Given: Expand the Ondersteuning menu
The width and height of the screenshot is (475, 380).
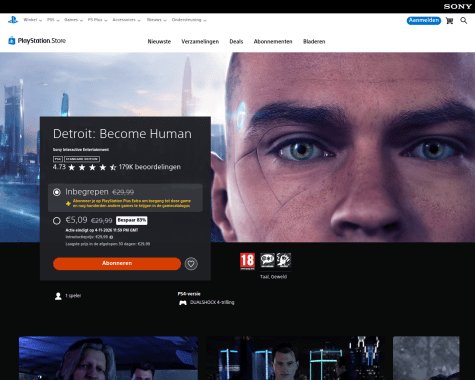Looking at the screenshot, I should (189, 20).
